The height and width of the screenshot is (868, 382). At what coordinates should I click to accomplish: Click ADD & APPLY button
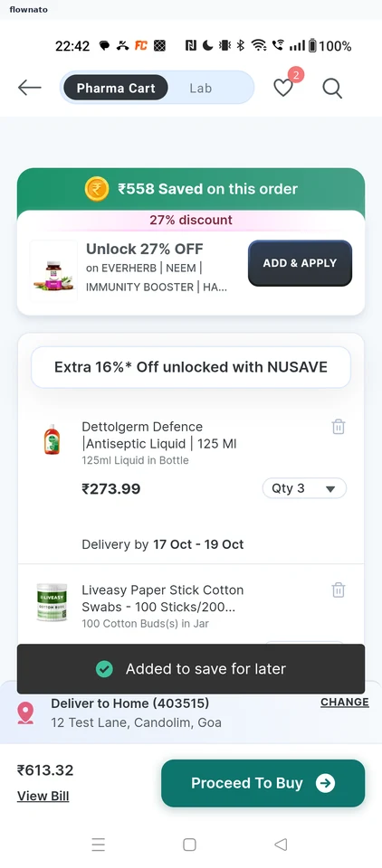pos(300,263)
